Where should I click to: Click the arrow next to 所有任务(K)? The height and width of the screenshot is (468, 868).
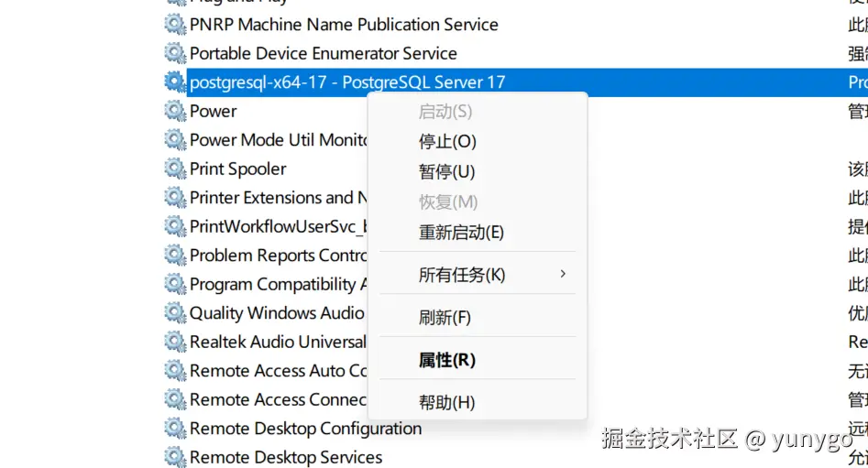(563, 274)
